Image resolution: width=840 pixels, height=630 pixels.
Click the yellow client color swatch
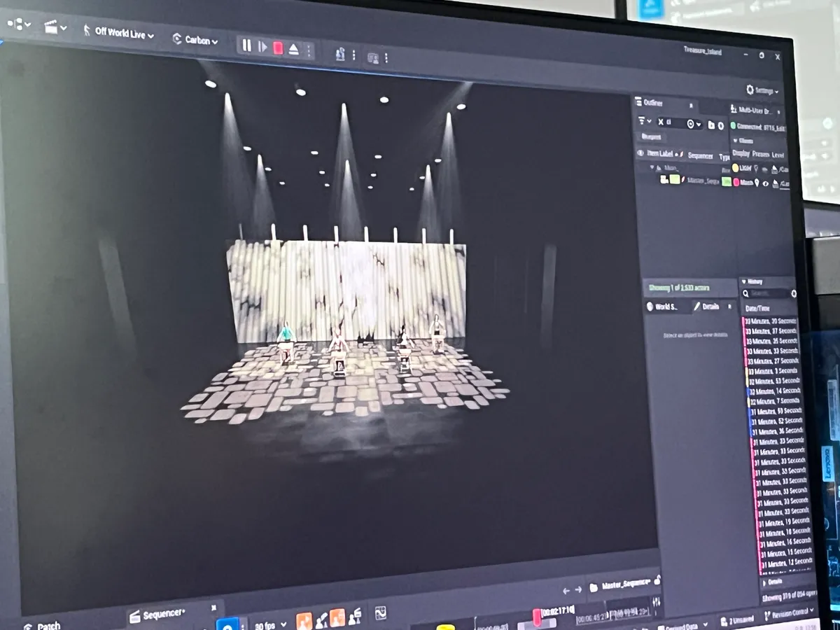(x=736, y=168)
